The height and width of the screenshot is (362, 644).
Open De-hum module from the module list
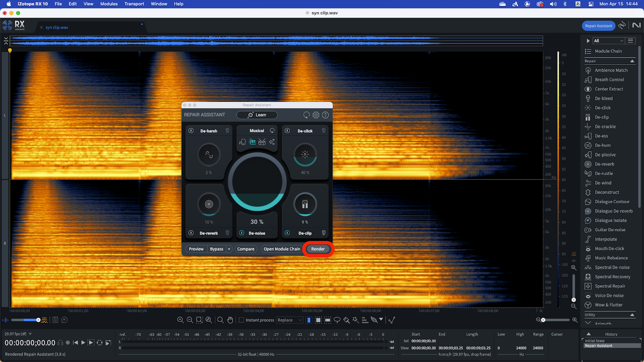603,145
